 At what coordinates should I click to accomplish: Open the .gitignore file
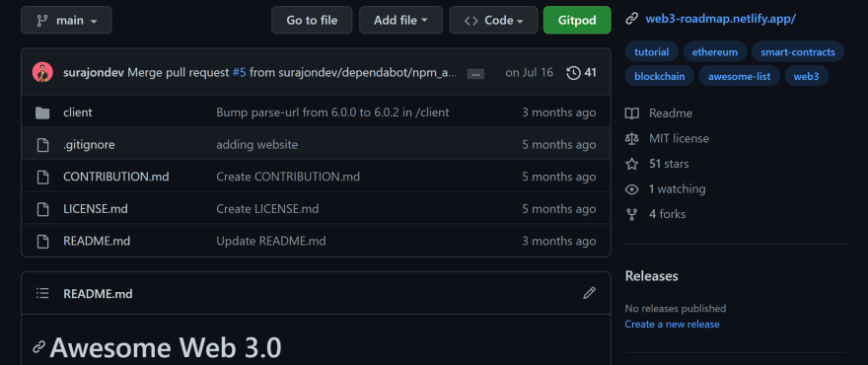point(89,145)
